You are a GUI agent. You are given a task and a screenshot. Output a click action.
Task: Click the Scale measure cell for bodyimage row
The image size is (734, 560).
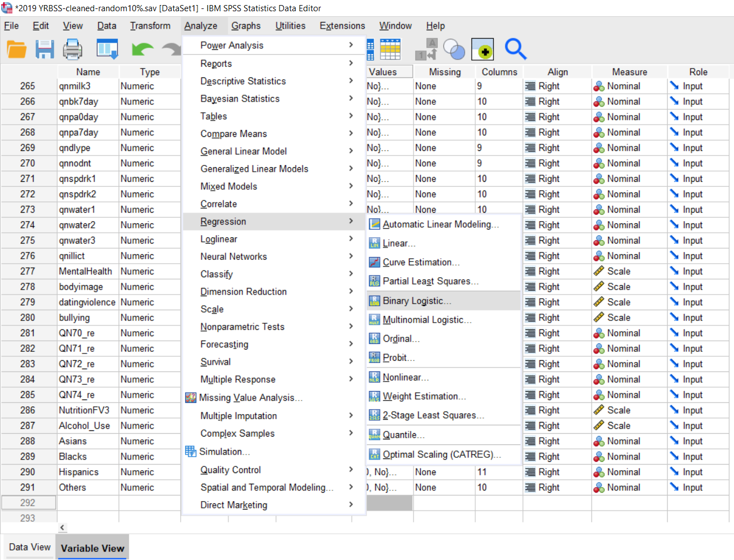pos(629,287)
